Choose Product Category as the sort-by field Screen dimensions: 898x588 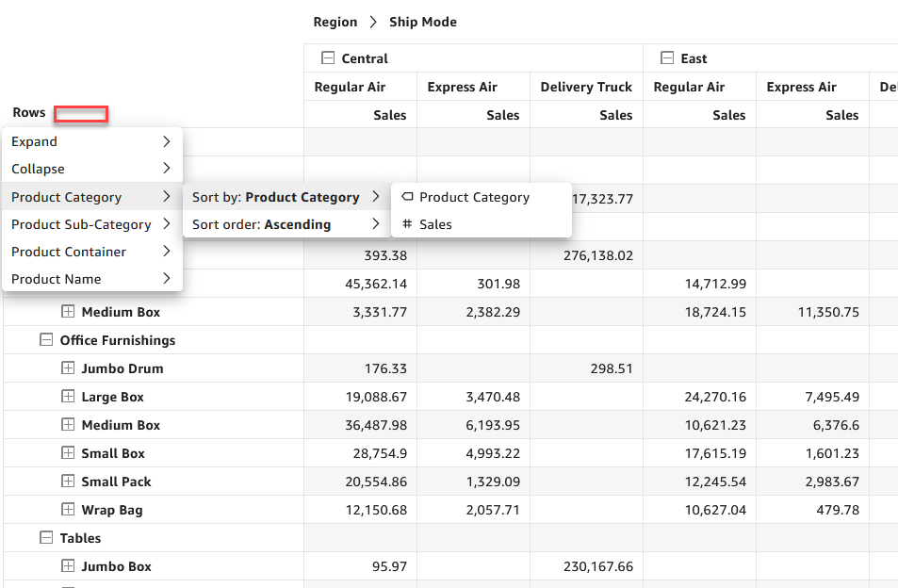[x=474, y=197]
